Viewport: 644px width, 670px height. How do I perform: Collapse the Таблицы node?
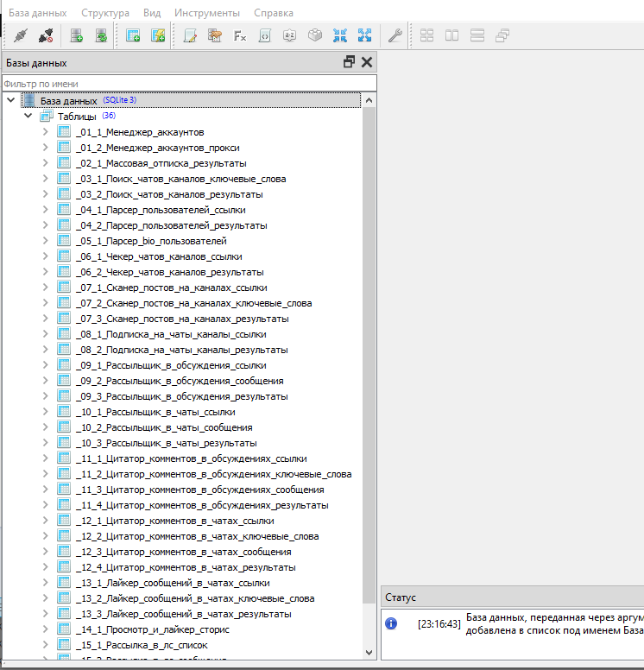tap(28, 117)
